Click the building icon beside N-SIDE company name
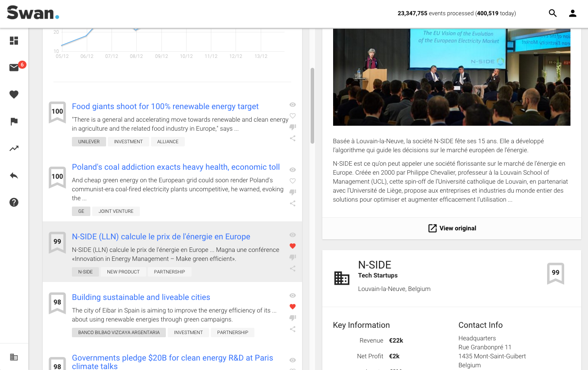 pos(342,278)
